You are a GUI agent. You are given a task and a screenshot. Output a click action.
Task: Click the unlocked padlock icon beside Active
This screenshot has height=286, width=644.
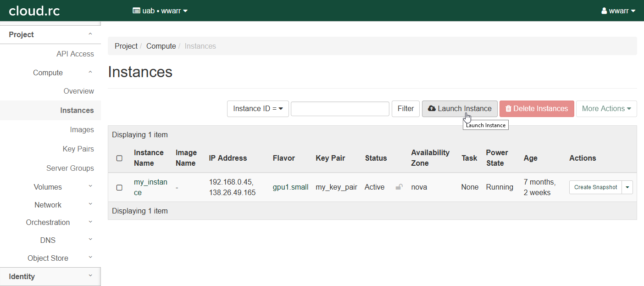click(x=399, y=187)
